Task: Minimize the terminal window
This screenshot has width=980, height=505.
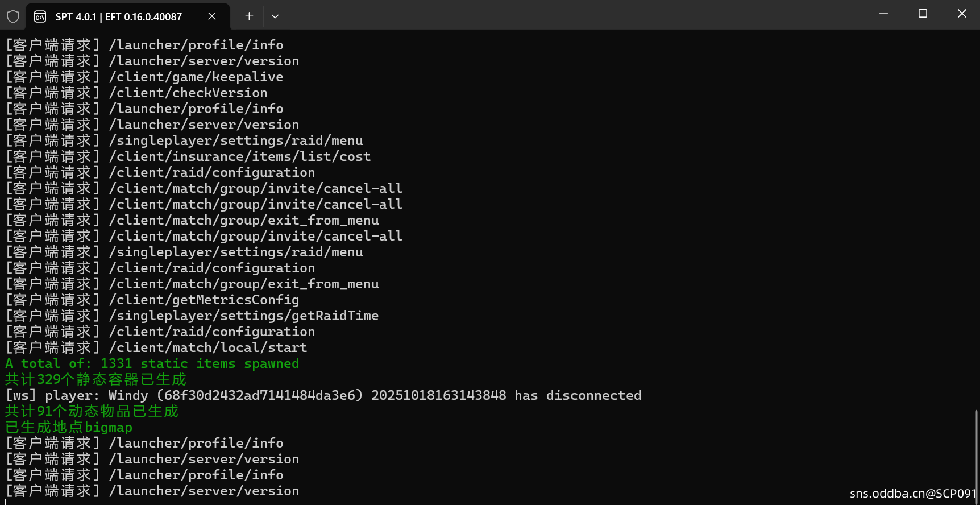Action: tap(883, 13)
